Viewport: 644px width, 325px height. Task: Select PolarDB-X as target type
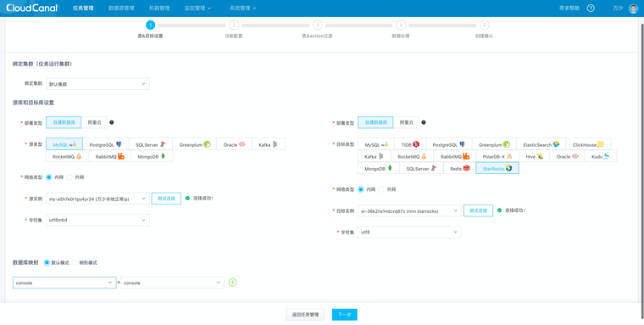(x=497, y=156)
